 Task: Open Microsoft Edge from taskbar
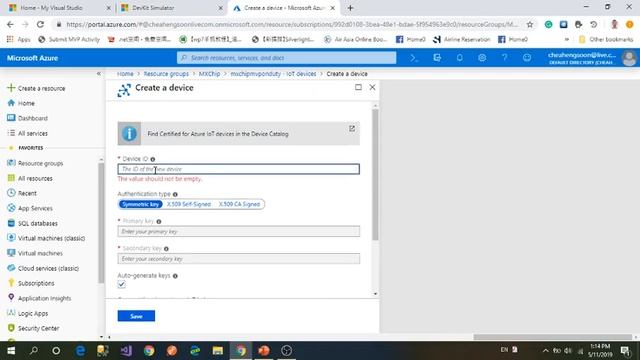(x=80, y=351)
